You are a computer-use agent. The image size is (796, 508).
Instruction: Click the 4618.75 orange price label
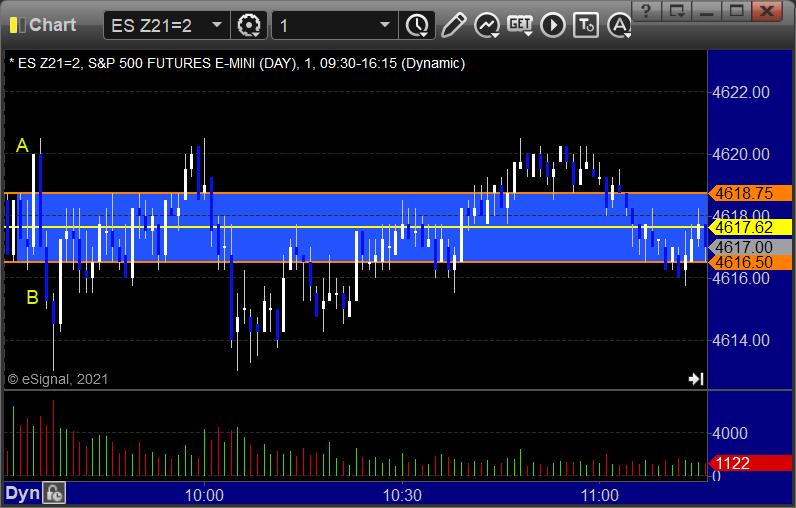click(750, 193)
